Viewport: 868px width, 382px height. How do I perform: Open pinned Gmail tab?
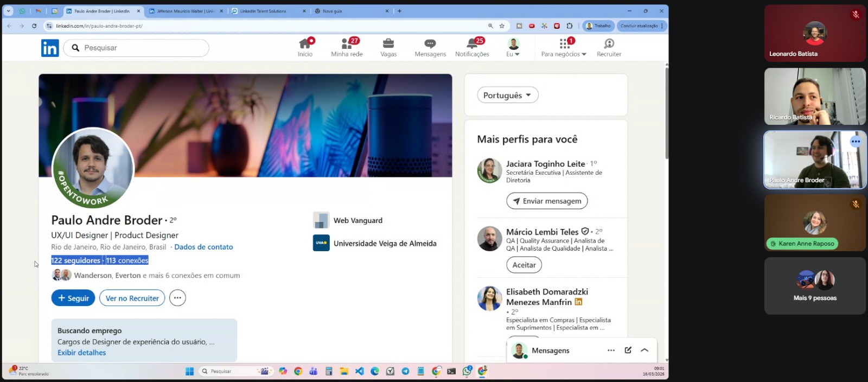pos(38,11)
